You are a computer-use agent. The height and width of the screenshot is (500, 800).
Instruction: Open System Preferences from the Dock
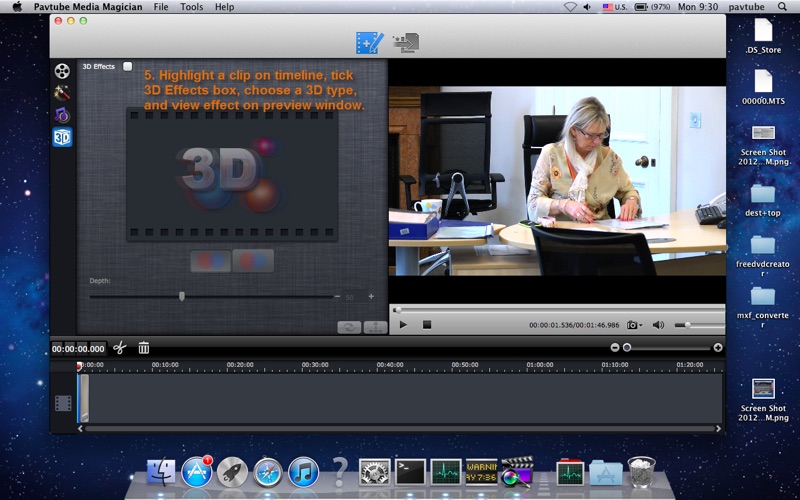[x=375, y=472]
